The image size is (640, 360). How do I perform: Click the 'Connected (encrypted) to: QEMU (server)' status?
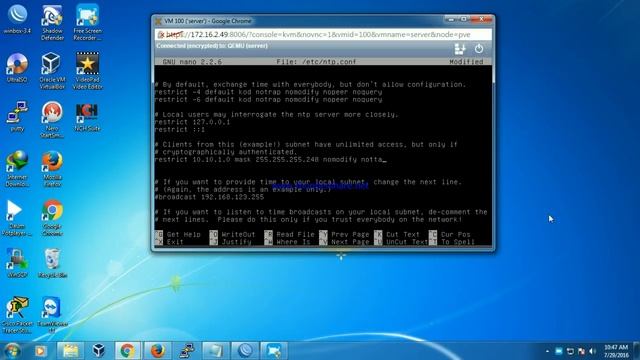point(212,46)
